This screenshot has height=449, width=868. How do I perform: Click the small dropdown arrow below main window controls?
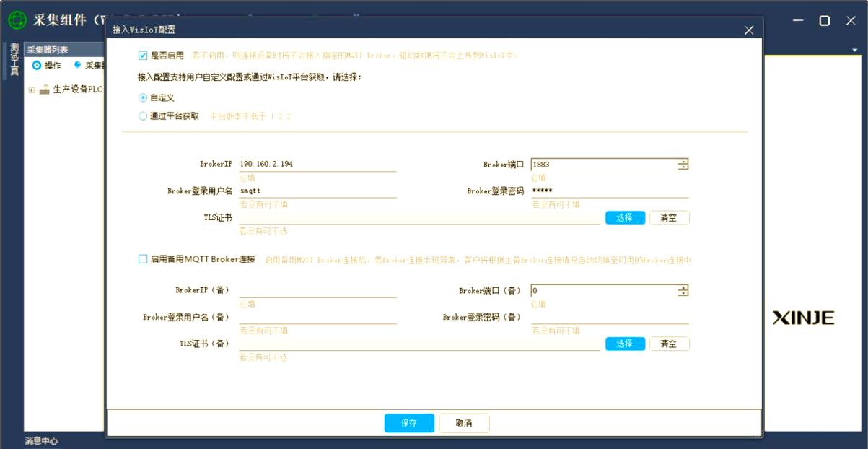click(855, 50)
